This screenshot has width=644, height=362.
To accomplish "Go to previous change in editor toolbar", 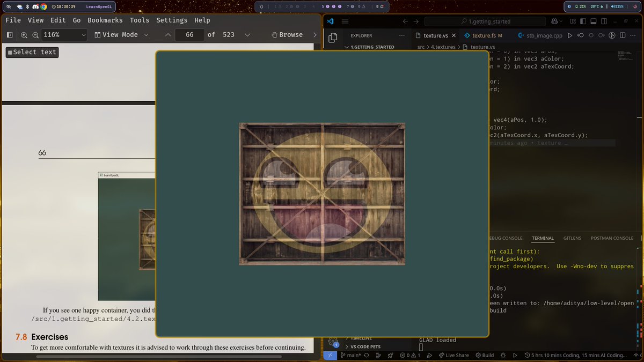I will [581, 35].
